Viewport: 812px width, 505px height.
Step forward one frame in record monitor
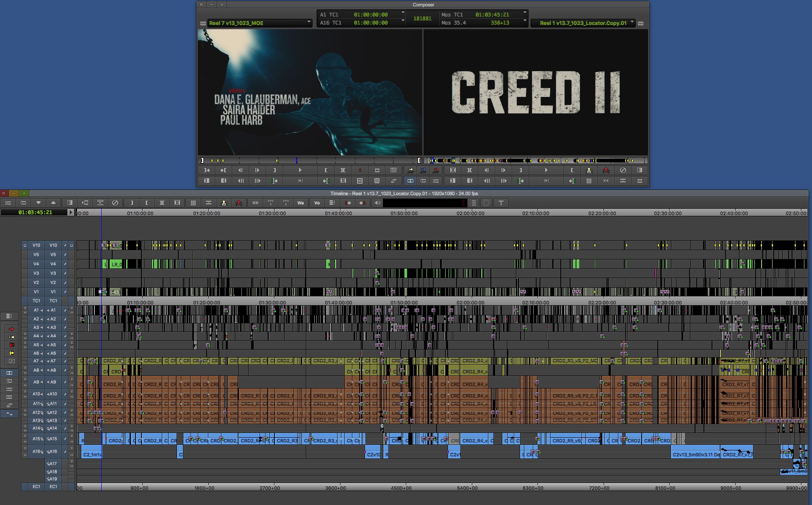coord(503,170)
